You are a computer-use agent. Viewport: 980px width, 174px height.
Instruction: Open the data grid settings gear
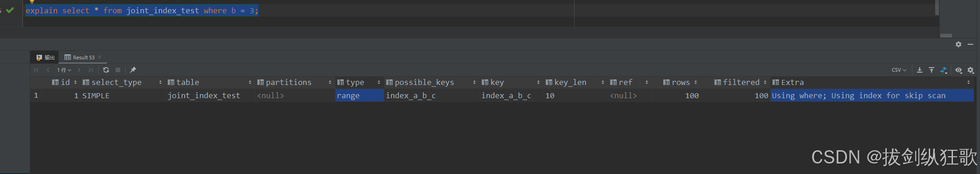[x=971, y=70]
